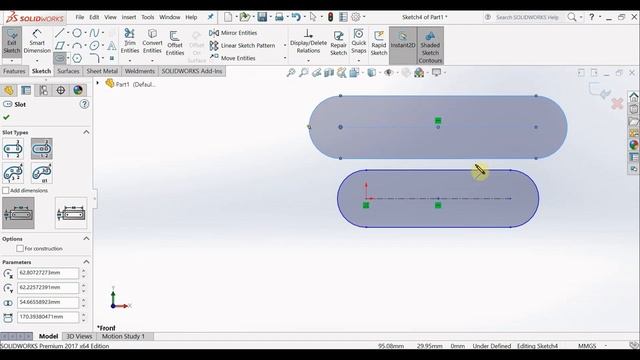Choose the Straight Slot type
The height and width of the screenshot is (360, 640).
(x=13, y=149)
